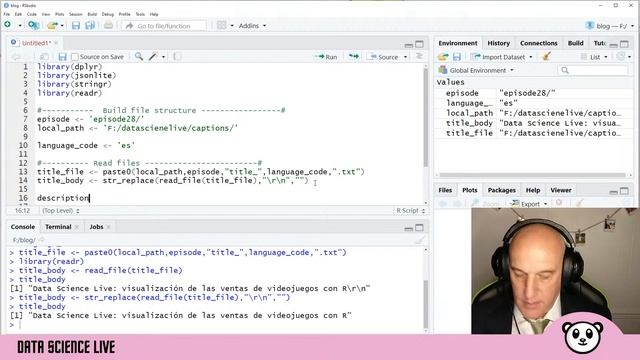Select the title_body variable in Environment
The height and width of the screenshot is (360, 640).
(533, 123)
